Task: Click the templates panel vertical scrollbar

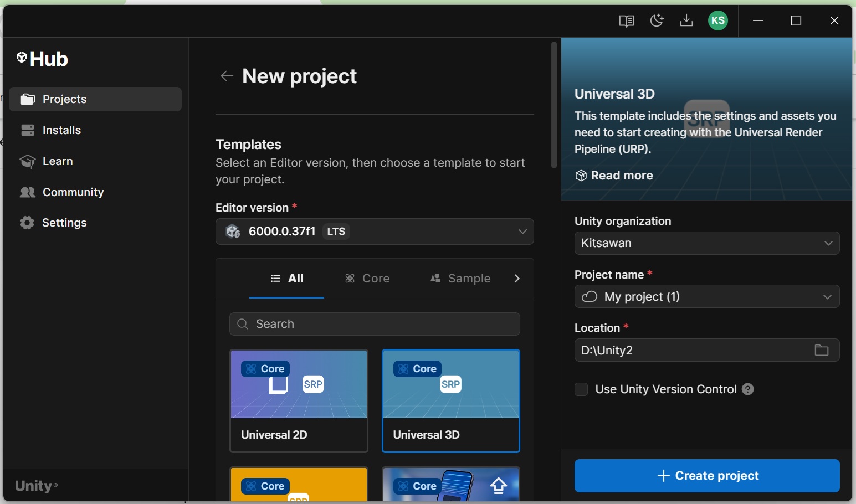Action: pyautogui.click(x=553, y=105)
